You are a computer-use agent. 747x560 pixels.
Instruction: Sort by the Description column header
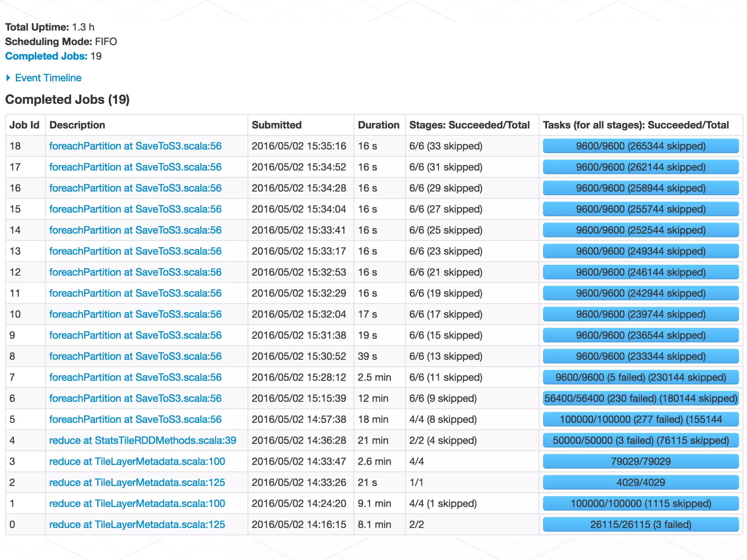point(77,125)
